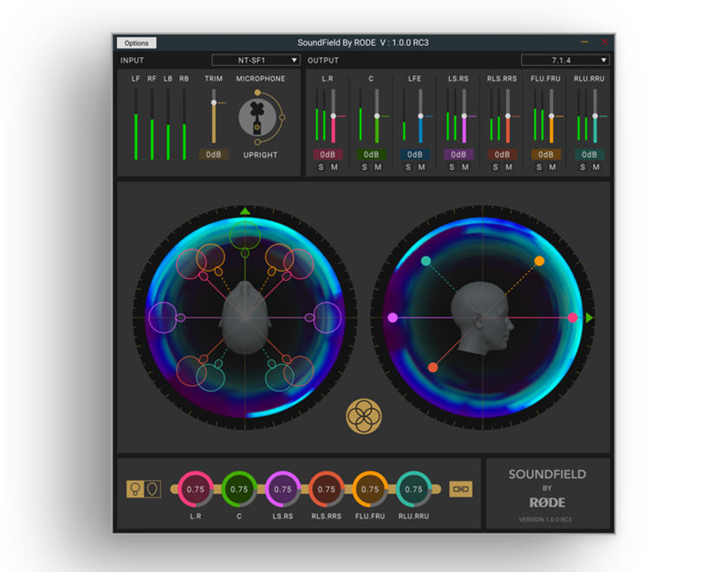728x572 pixels.
Task: Click the green C directivity knob
Action: coord(239,489)
